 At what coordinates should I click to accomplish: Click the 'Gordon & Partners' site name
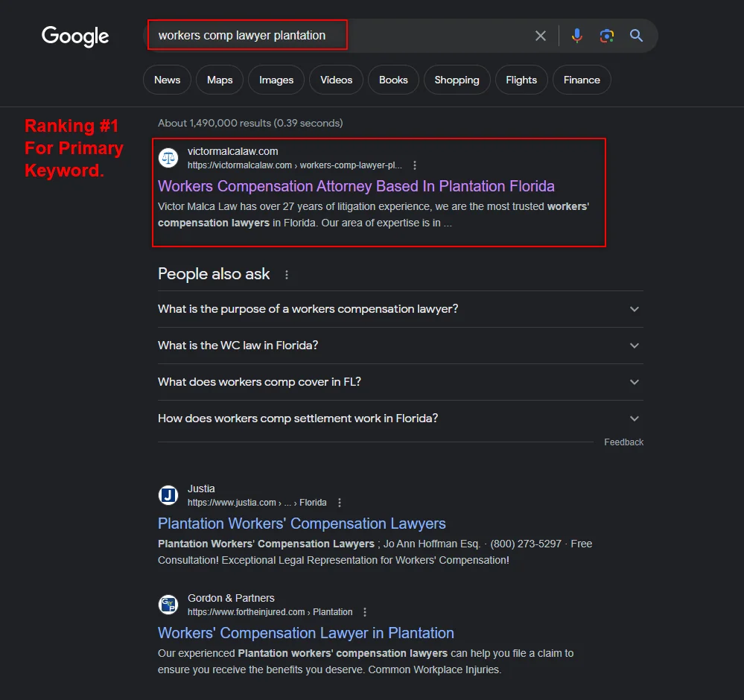point(231,598)
